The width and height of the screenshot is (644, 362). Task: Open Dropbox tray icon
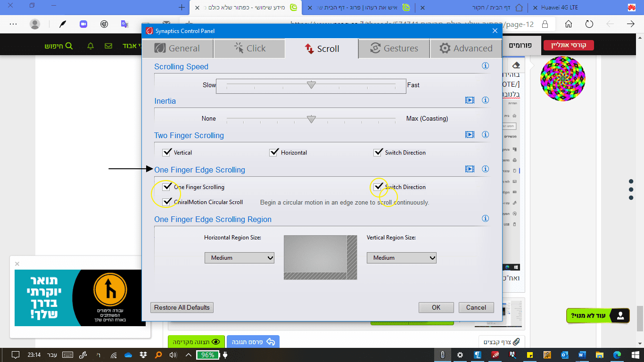143,355
